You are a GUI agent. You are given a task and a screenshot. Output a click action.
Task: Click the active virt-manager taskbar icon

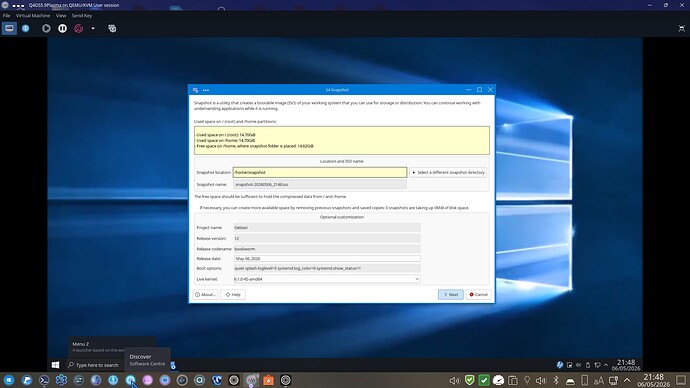click(251, 380)
